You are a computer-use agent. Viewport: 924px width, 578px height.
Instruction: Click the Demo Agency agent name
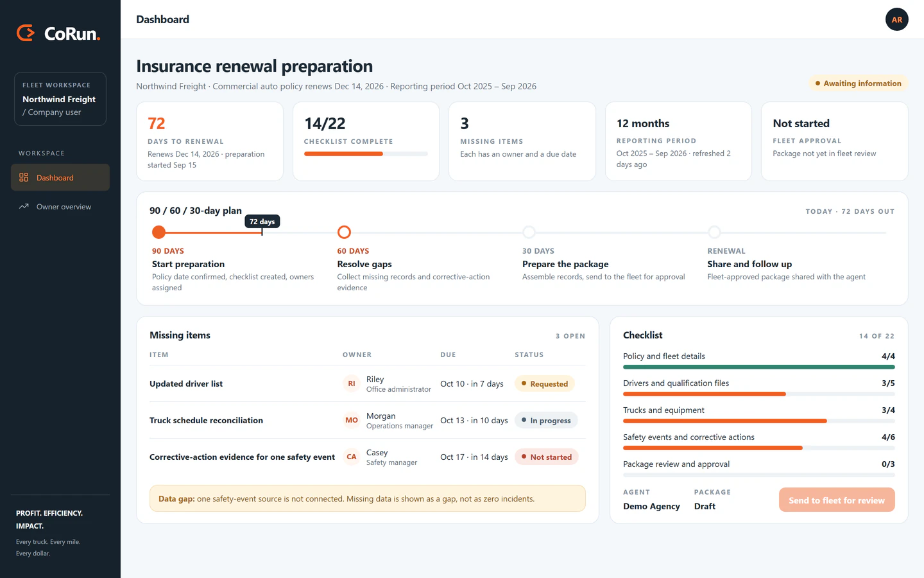pos(651,506)
